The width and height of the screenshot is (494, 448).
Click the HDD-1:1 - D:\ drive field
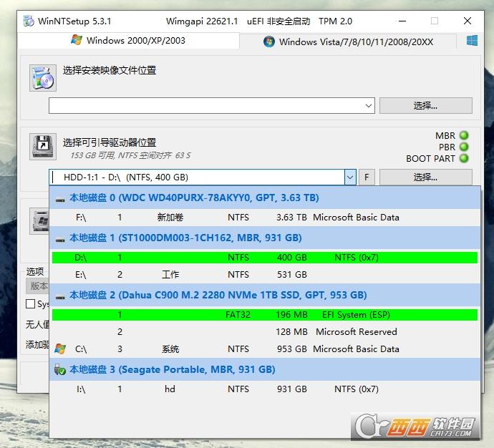pos(197,177)
